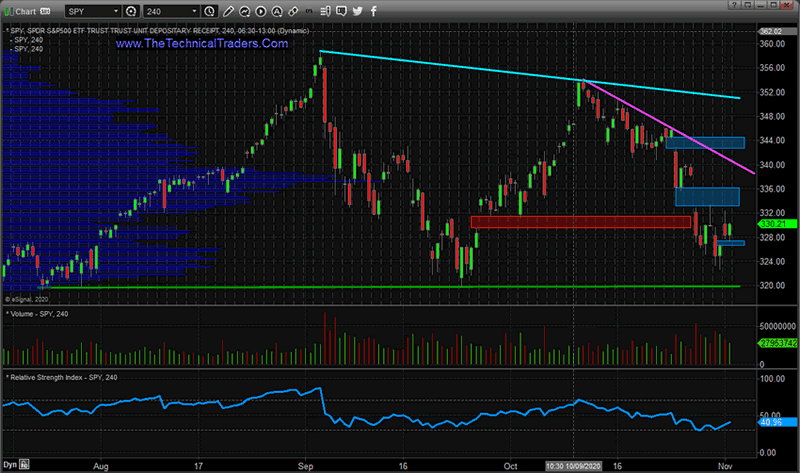Click the badge icon beside Chart label
The width and height of the screenshot is (800, 473).
coord(45,11)
